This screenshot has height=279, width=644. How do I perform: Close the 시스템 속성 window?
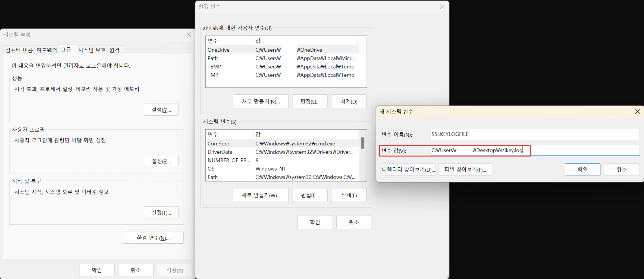coord(188,35)
